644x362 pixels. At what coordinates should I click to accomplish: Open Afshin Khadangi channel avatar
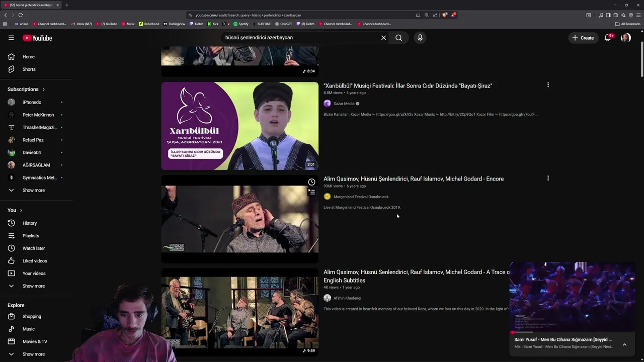pyautogui.click(x=327, y=298)
